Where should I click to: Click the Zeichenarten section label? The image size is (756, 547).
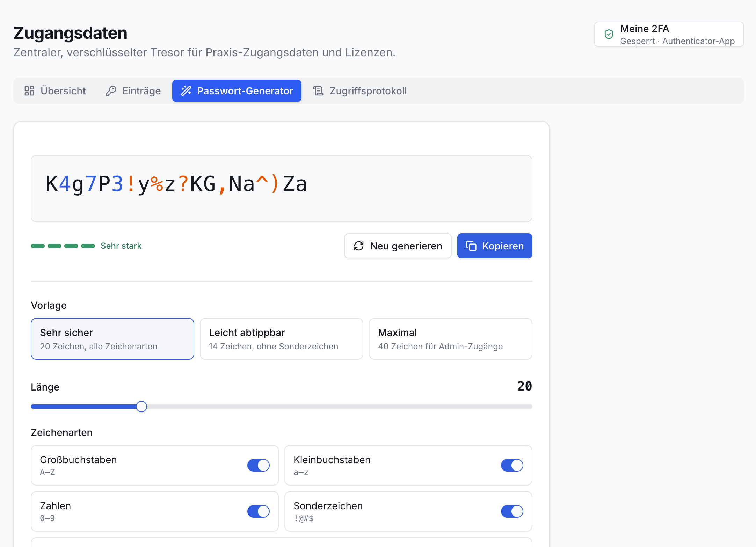[62, 432]
